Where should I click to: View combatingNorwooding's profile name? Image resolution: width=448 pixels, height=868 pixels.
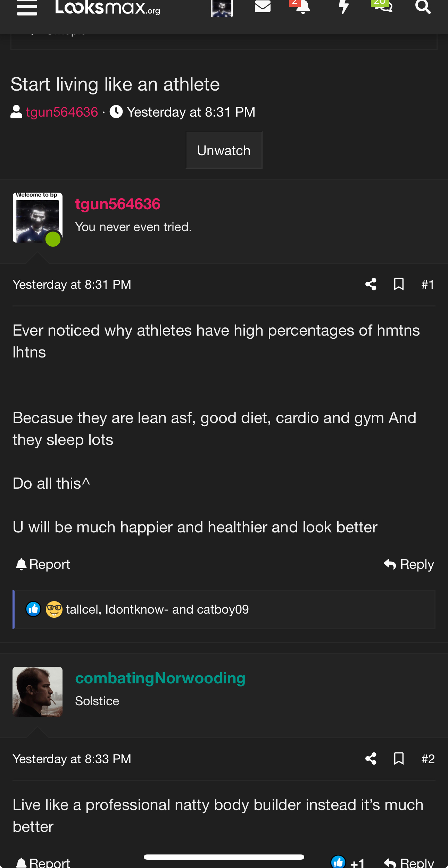pos(160,678)
